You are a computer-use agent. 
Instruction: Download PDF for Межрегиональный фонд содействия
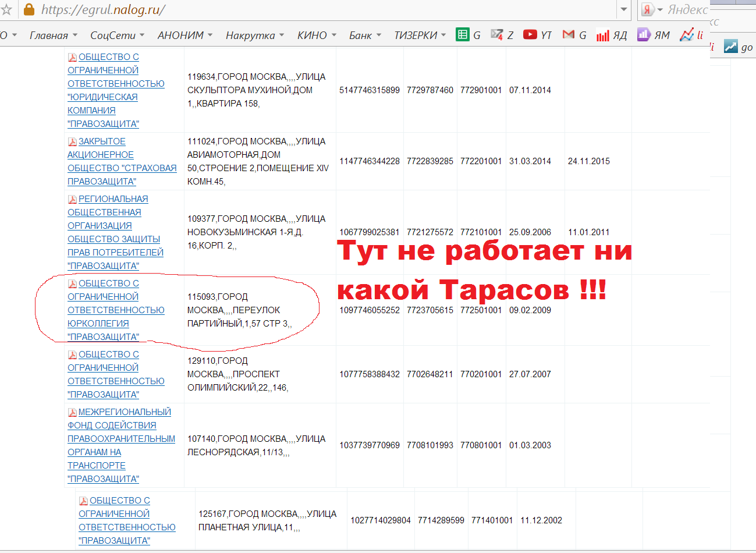coord(73,412)
